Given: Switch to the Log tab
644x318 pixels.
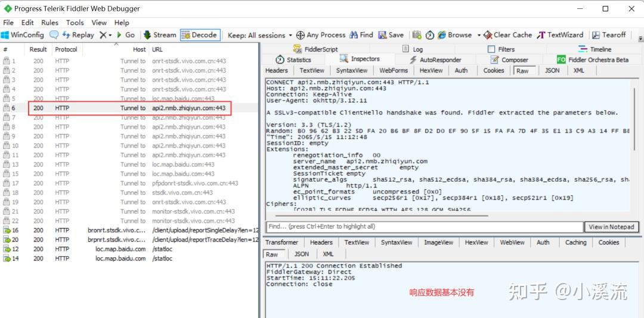Looking at the screenshot, I should tap(413, 49).
